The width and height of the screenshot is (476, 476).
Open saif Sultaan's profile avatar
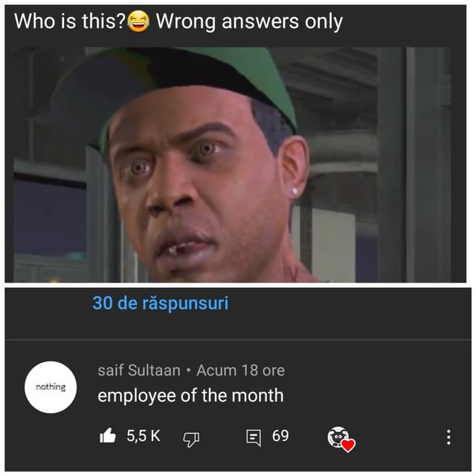click(x=51, y=387)
